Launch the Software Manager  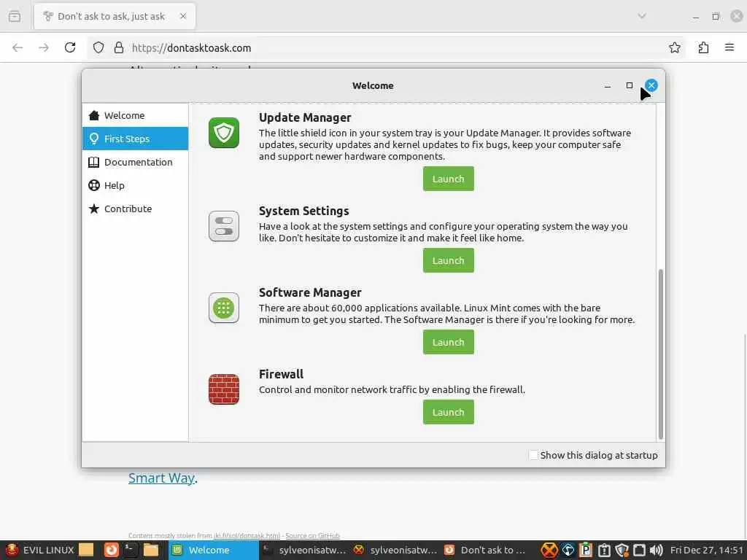click(448, 342)
